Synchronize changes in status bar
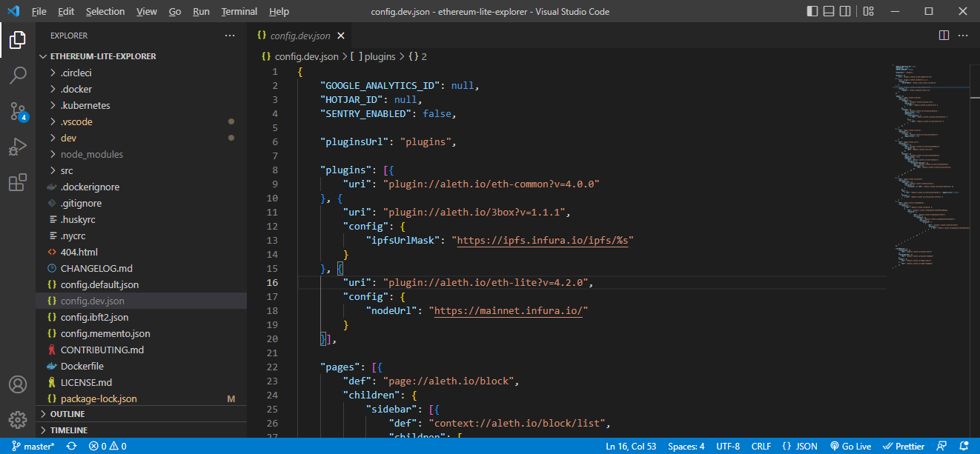Image resolution: width=980 pixels, height=454 pixels. click(x=71, y=447)
